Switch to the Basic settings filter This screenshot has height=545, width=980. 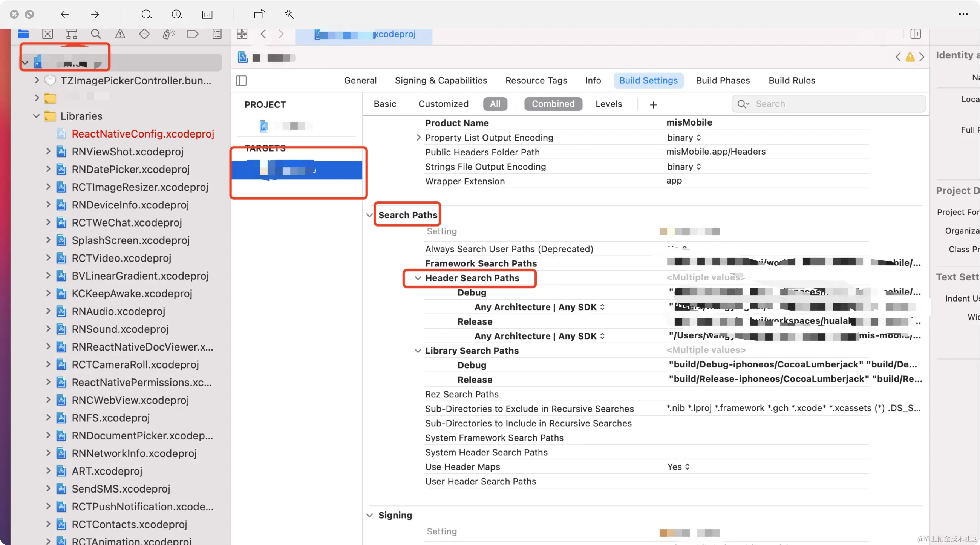point(385,104)
